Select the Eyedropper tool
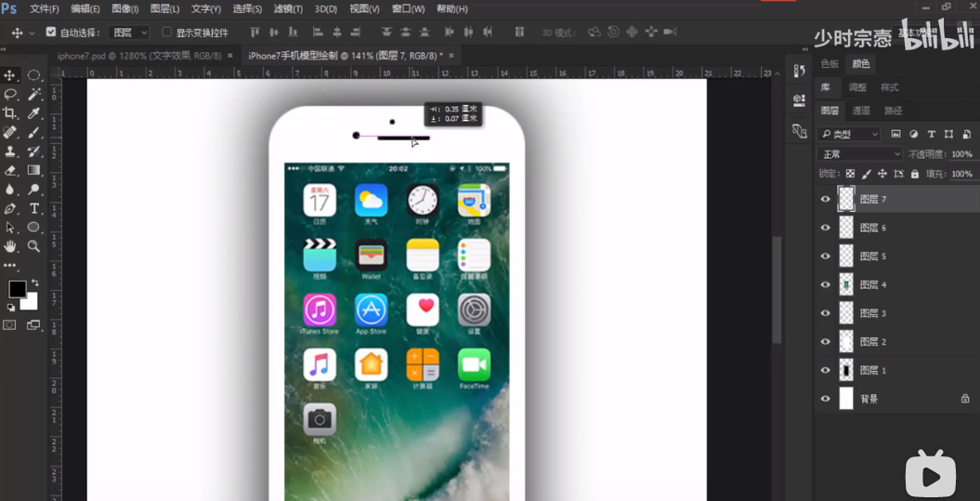Viewport: 980px width, 501px height. pos(33,113)
